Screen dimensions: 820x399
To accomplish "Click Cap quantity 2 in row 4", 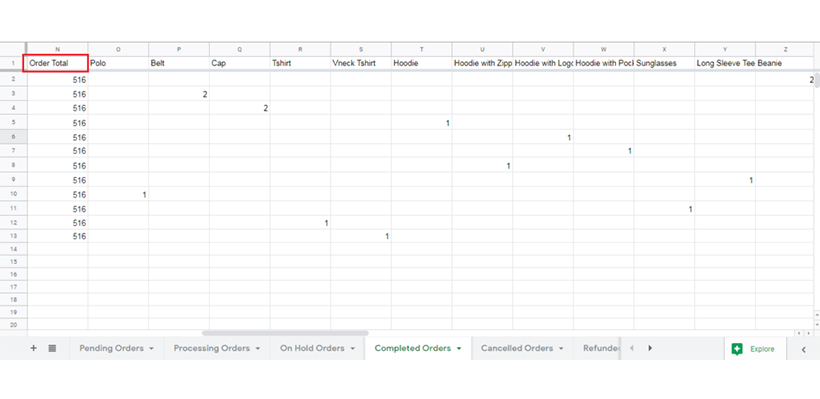I will click(x=266, y=108).
